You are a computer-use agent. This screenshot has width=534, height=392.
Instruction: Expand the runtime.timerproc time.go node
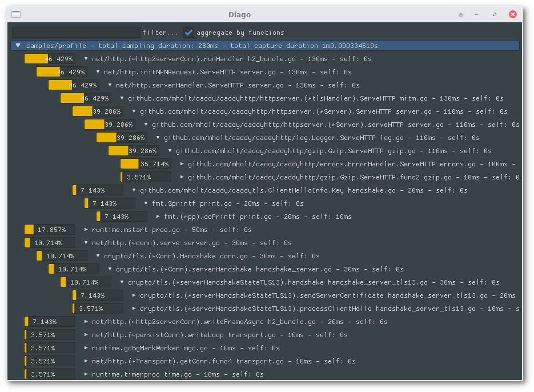(x=86, y=374)
